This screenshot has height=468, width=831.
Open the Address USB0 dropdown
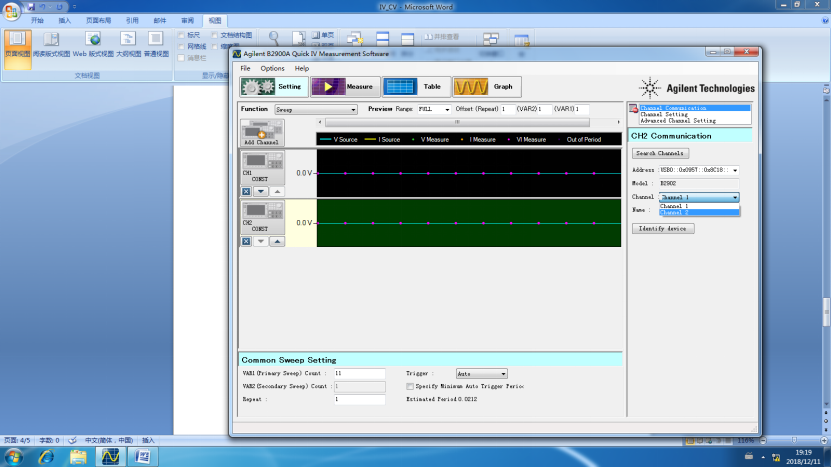point(699,170)
